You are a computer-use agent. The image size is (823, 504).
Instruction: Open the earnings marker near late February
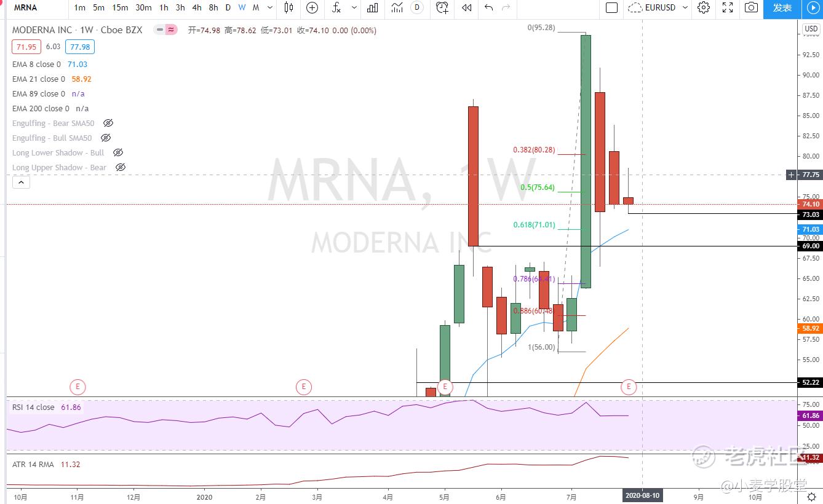(x=304, y=387)
